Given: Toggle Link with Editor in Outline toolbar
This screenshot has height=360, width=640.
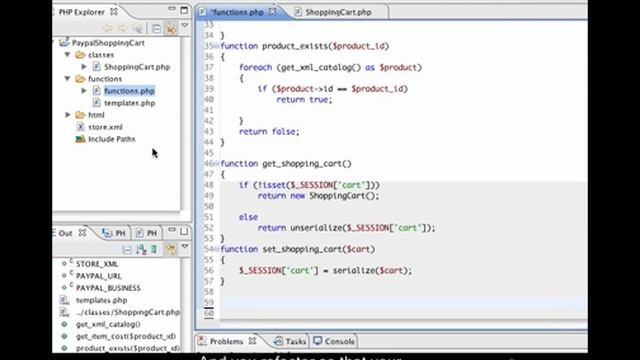Looking at the screenshot, I should 171,249.
